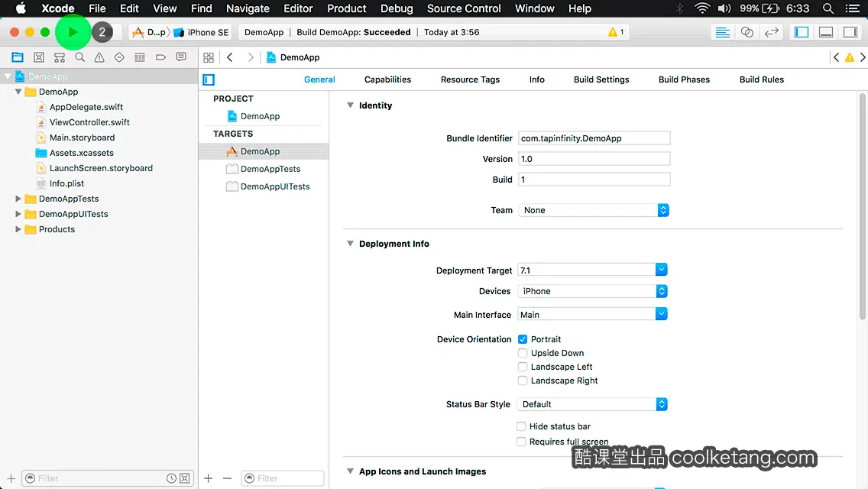Open Status Bar Style dropdown
868x489 pixels.
[592, 404]
